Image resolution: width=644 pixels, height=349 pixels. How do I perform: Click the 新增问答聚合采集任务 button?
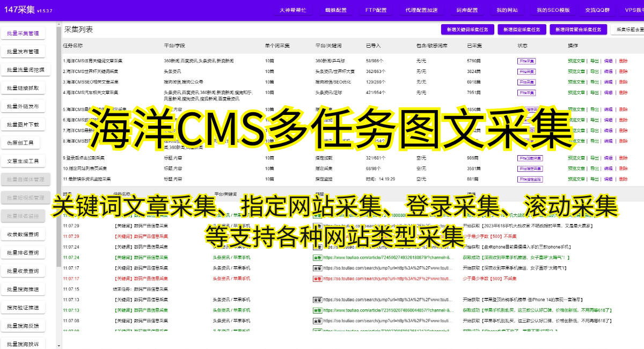pyautogui.click(x=579, y=30)
